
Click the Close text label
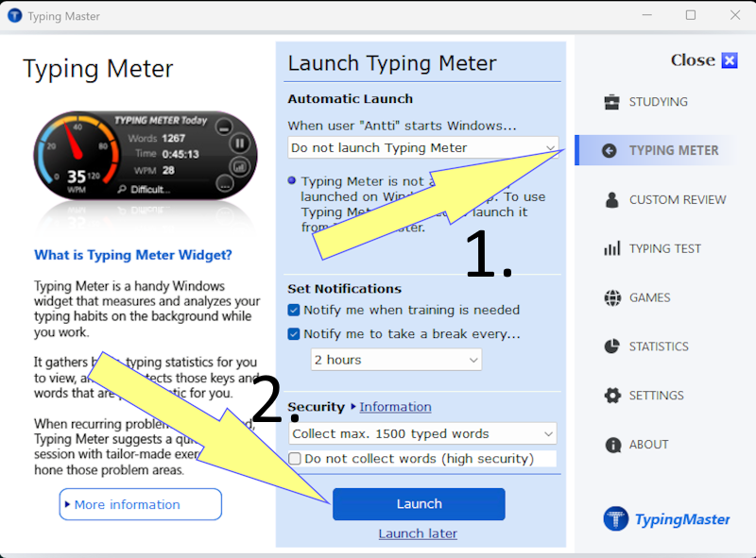pos(693,60)
